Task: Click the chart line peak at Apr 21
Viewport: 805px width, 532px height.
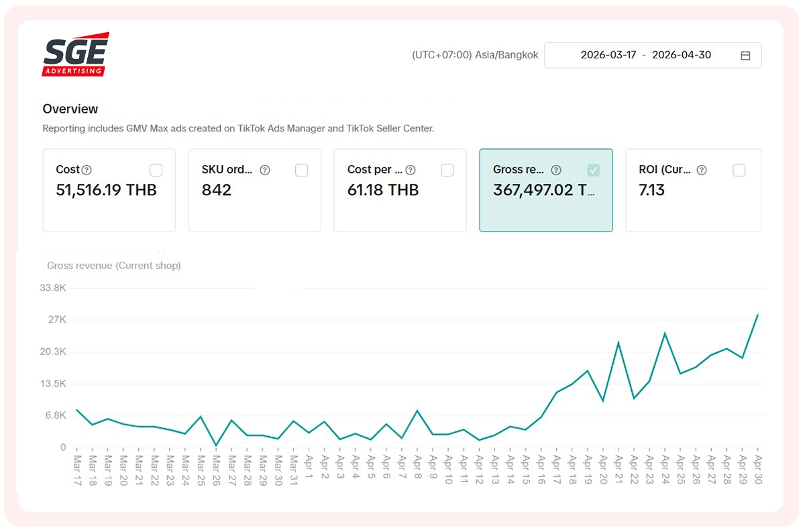Action: pos(619,342)
